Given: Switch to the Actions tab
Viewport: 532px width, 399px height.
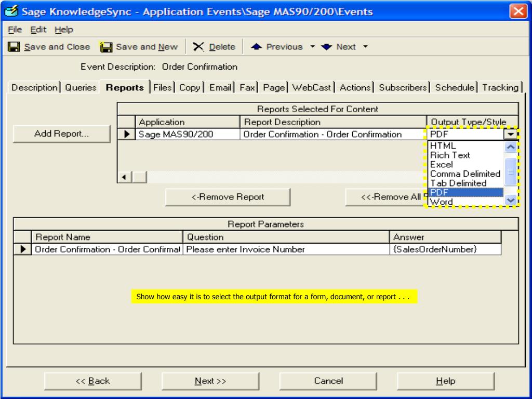Looking at the screenshot, I should [355, 87].
